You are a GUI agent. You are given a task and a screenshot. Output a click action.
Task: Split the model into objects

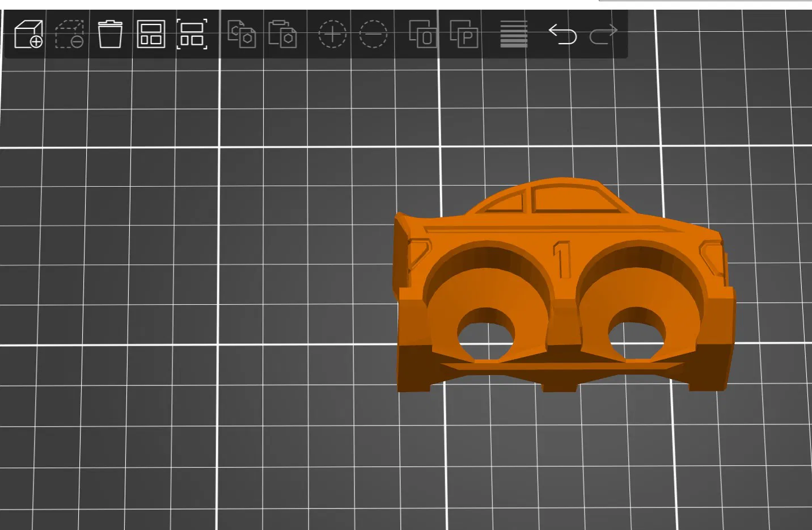[x=423, y=34]
